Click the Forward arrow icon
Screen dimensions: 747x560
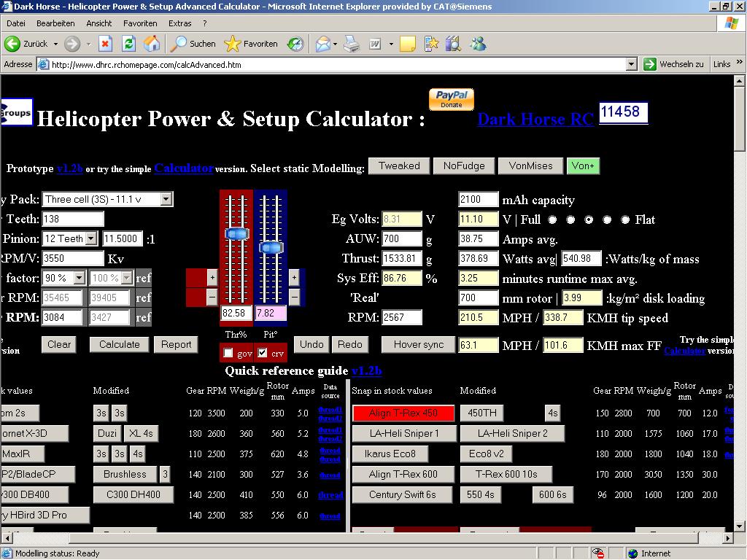(72, 44)
